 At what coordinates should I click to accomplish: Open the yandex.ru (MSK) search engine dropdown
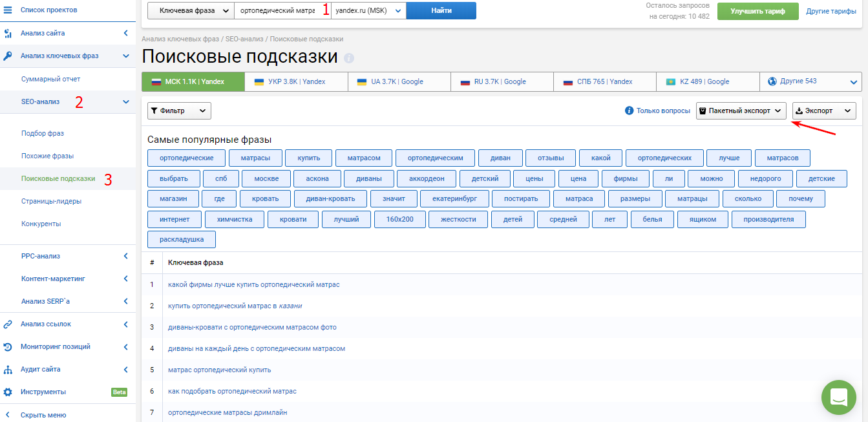click(368, 10)
